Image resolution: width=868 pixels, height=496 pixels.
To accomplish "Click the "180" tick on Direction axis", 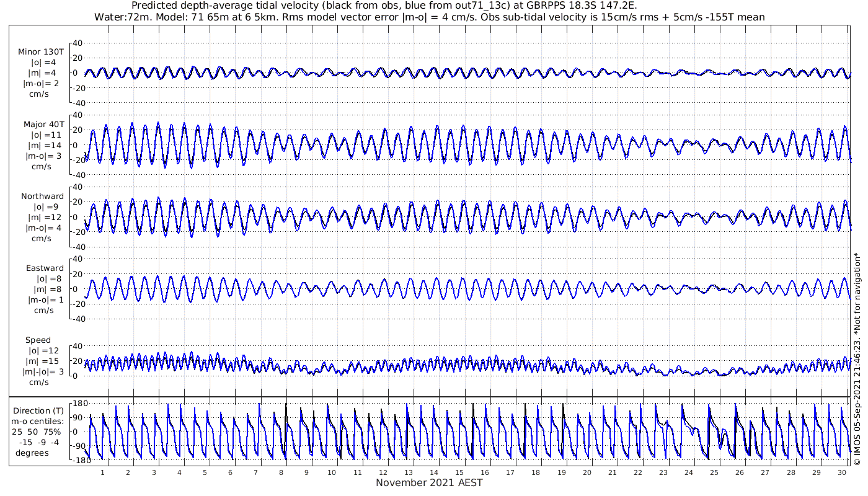I will tap(79, 404).
